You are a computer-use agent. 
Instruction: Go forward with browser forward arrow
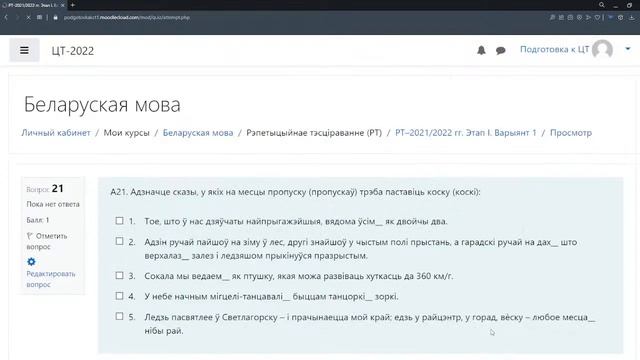pyautogui.click(x=17, y=17)
